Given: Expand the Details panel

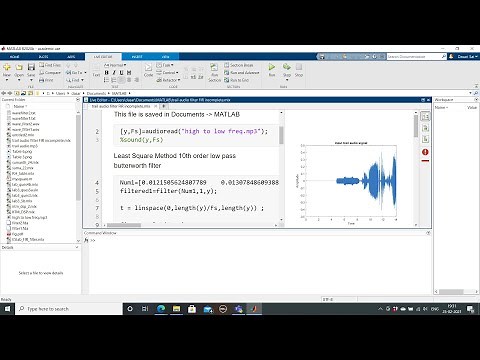Looking at the screenshot, I should (x=77, y=247).
